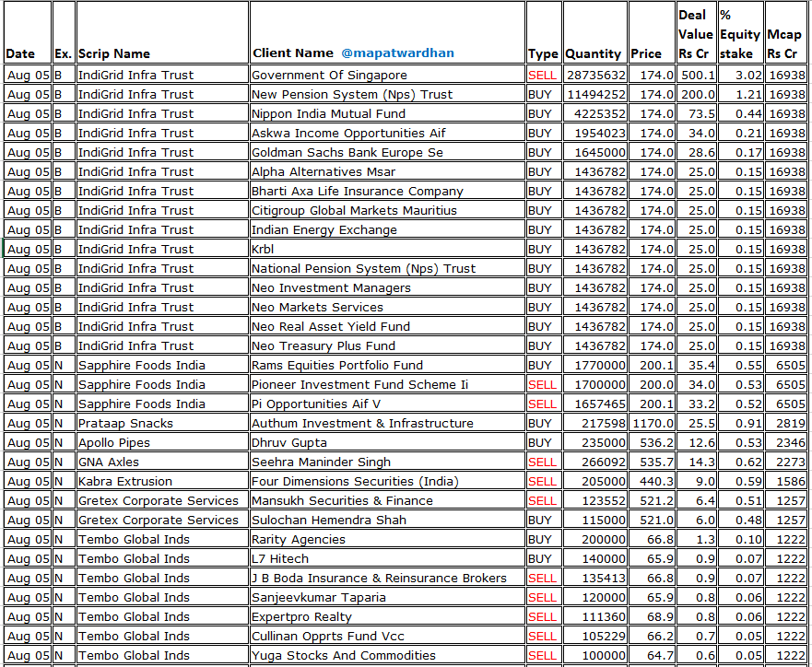Click Mcap 2819 in Prataap Snacks row

pyautogui.click(x=786, y=423)
